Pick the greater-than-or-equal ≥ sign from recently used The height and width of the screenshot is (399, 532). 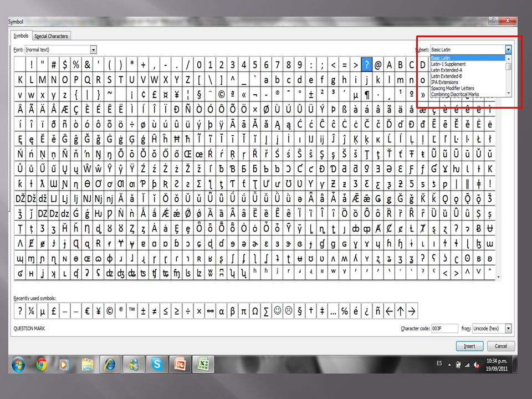(177, 311)
